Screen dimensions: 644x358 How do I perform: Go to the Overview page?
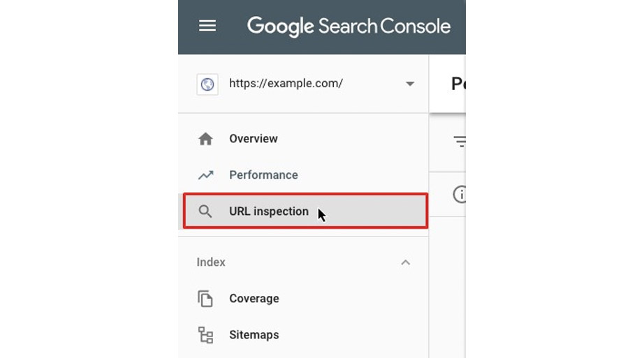254,139
